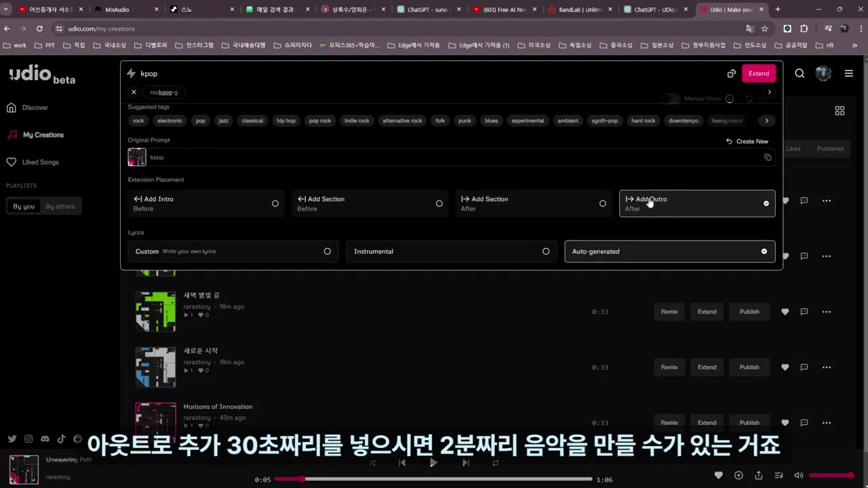
Task: Open Liked Songs in the sidebar
Action: (x=33, y=162)
